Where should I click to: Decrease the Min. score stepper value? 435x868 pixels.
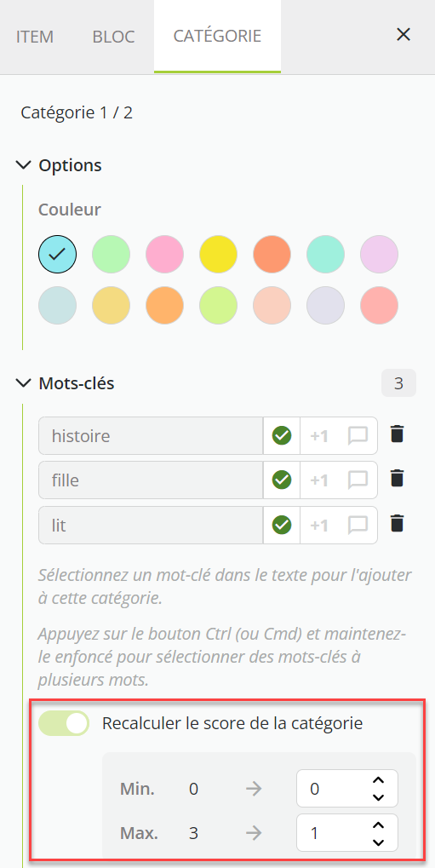coord(378,797)
